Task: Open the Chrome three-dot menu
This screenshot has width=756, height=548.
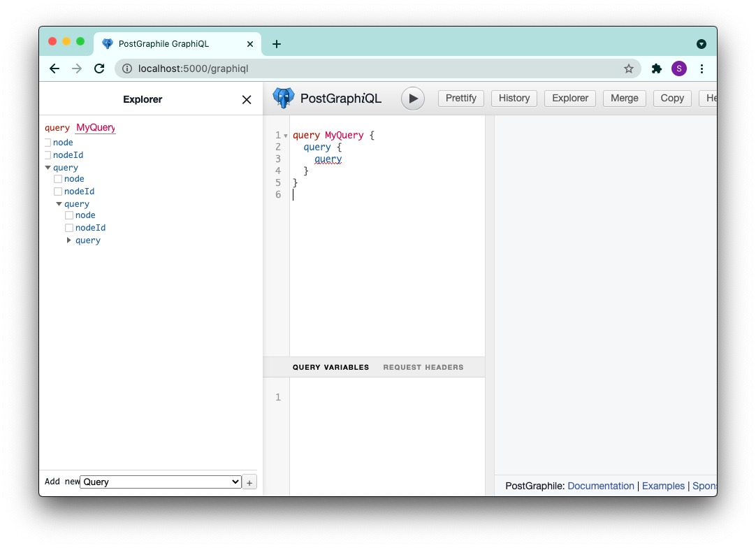Action: tap(702, 68)
